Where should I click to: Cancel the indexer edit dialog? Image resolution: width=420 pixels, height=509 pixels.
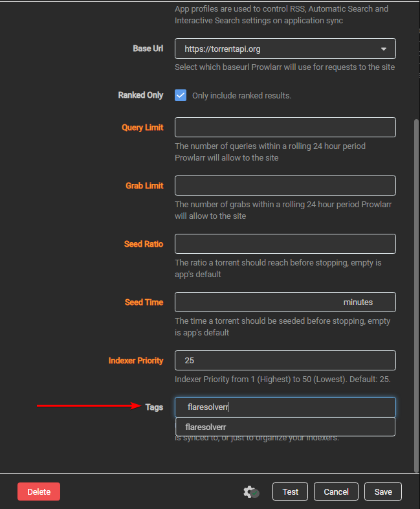pyautogui.click(x=337, y=492)
